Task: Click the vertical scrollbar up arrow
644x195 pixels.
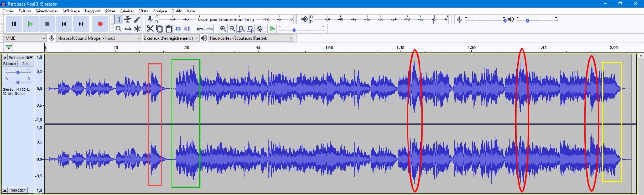Action: pyautogui.click(x=641, y=56)
